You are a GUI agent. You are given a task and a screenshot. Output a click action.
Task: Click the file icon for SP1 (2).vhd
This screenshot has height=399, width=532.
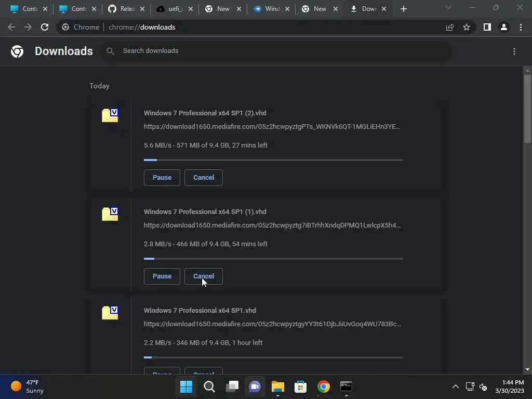110,115
